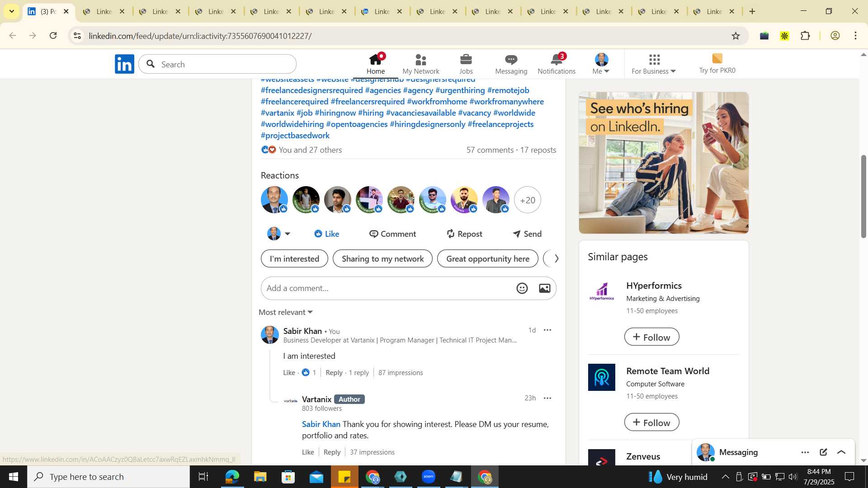Choose 'Great opportunity here' quick reply
The width and height of the screenshot is (868, 488).
[488, 258]
